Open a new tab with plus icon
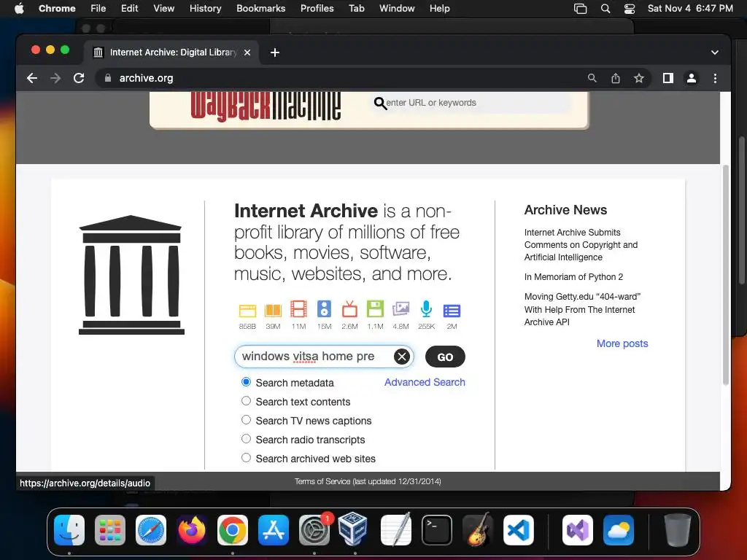The height and width of the screenshot is (560, 747). 275,52
